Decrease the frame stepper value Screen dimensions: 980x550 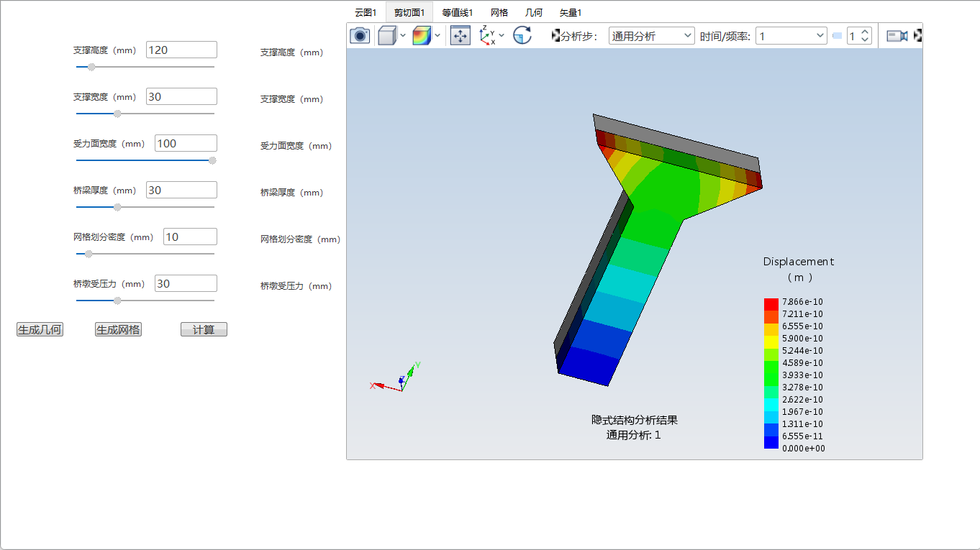(866, 40)
